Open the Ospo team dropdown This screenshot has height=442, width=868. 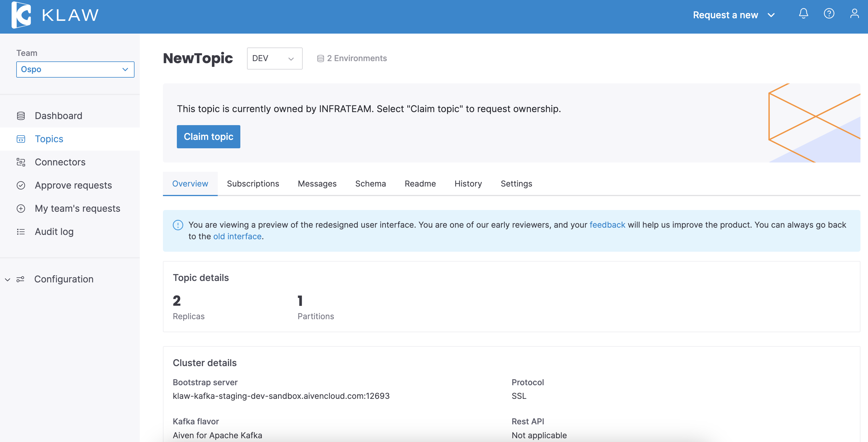coord(75,69)
